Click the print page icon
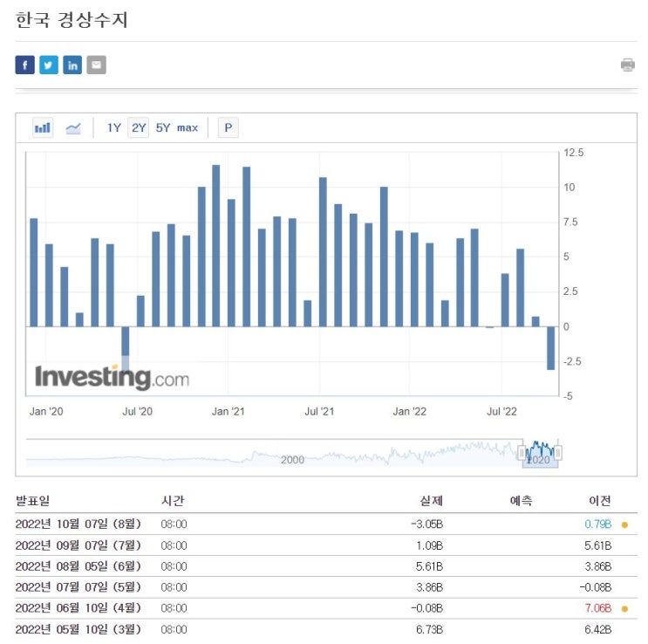The image size is (648, 644). pos(628,65)
